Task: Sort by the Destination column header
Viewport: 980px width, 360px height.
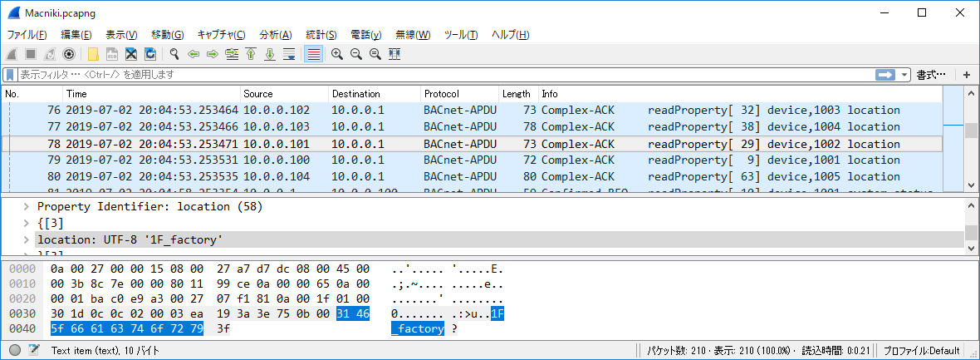Action: pos(375,94)
